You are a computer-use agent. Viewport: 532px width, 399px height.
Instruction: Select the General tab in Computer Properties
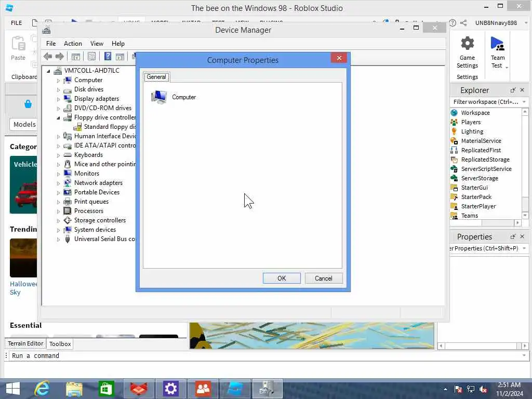pos(156,77)
